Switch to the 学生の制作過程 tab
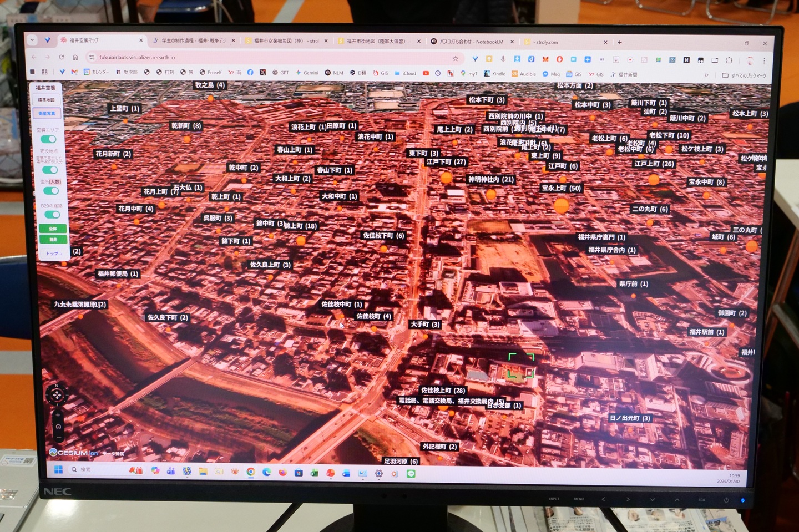 [x=194, y=40]
